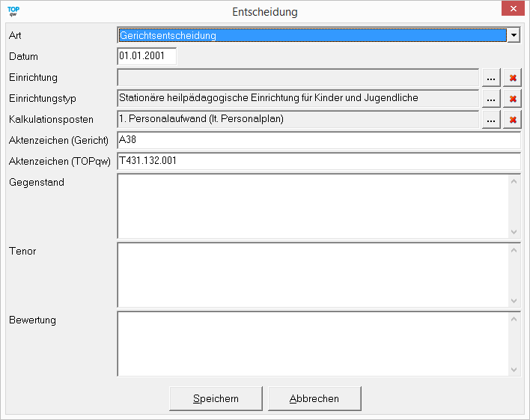
Task: Clear the Einrichtungstyp field with red X
Action: click(x=513, y=99)
